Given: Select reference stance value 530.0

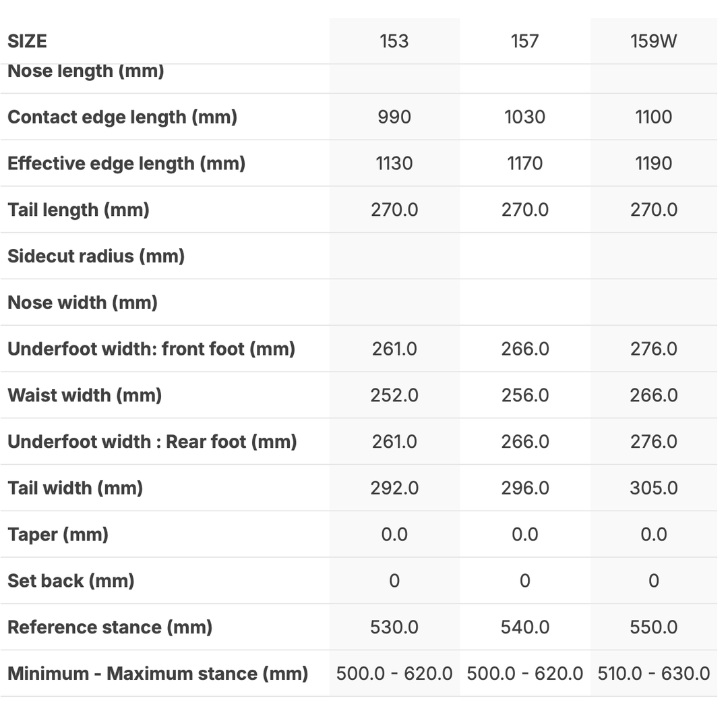Looking at the screenshot, I should click(394, 627).
